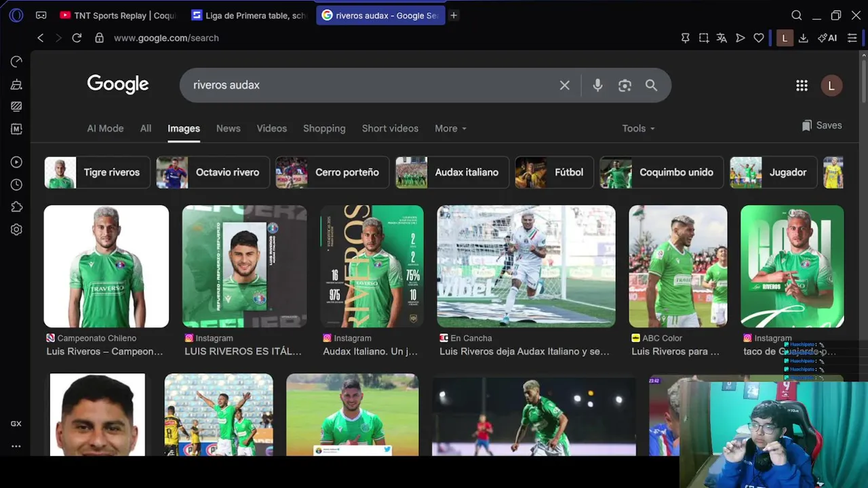Open GX Corner in the sidebar
Viewport: 868px width, 488px height.
(16, 424)
